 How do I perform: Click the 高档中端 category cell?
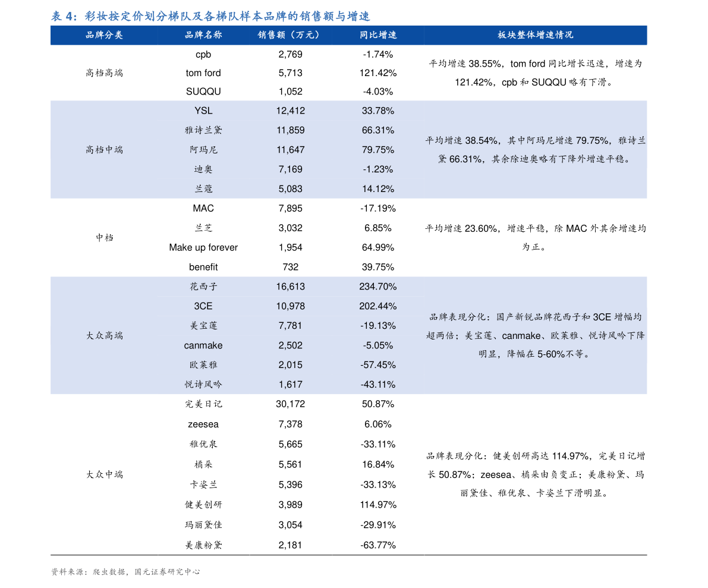tap(104, 150)
